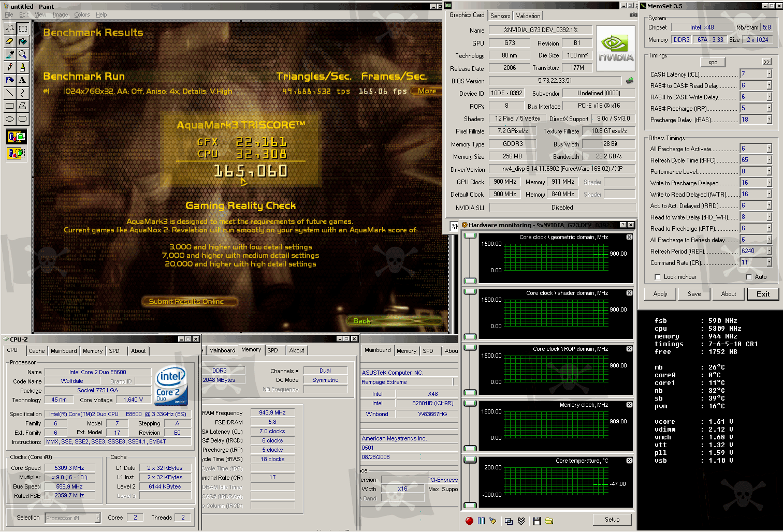Expand the Performance Level dropdown in MemSet

[769, 171]
